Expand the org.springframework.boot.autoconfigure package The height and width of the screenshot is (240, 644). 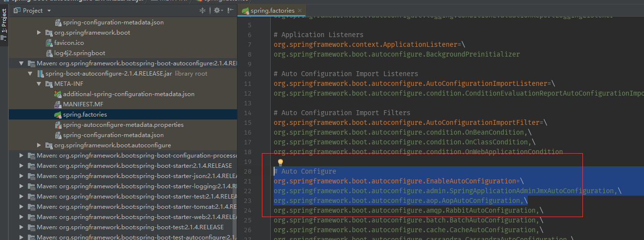click(x=39, y=145)
